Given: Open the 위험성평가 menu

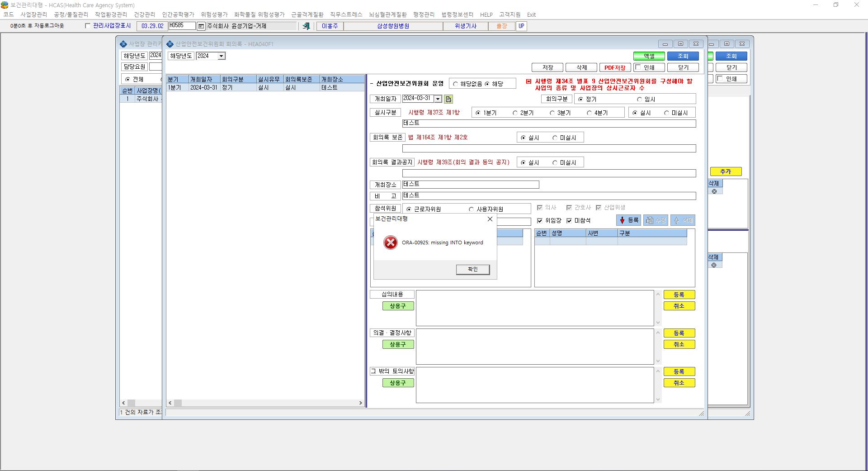Looking at the screenshot, I should point(214,14).
